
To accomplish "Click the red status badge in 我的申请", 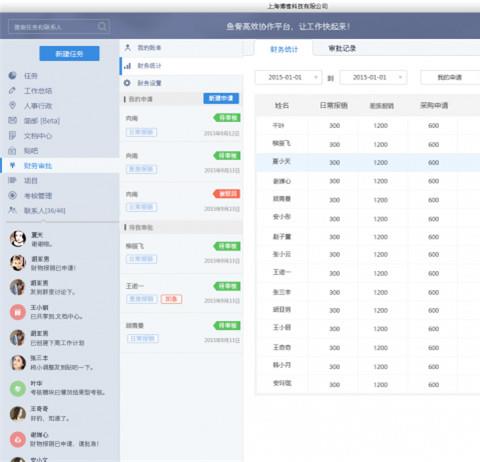I will [x=227, y=194].
